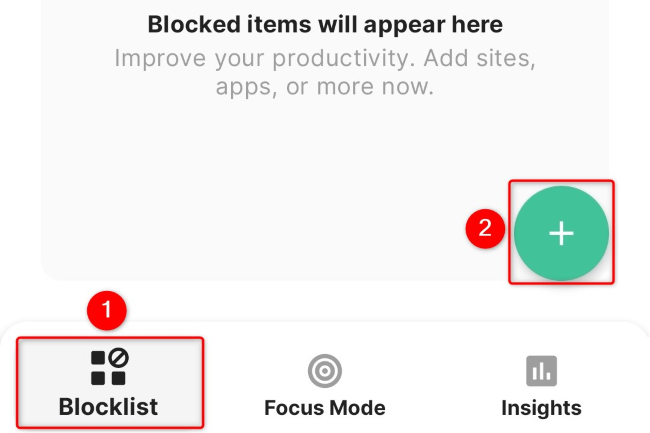Click the 'Improve your productivity' description text
Image resolution: width=650 pixels, height=433 pixels.
(325, 72)
